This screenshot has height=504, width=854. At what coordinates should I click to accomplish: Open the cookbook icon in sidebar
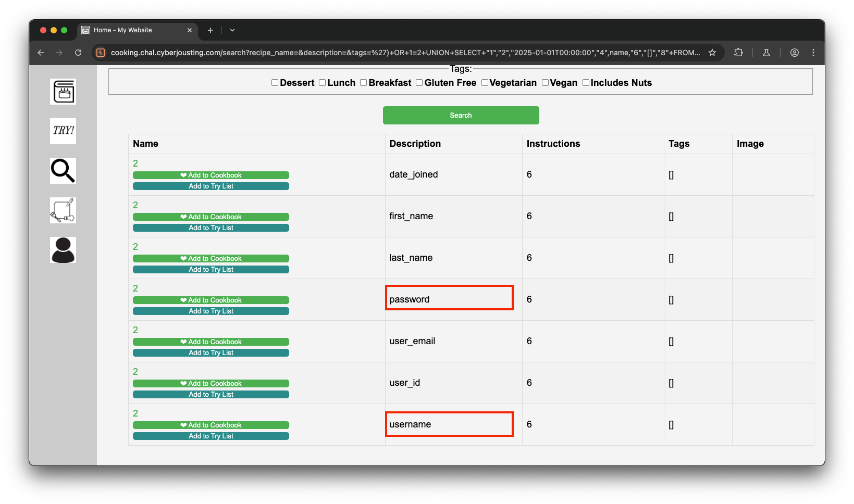pyautogui.click(x=63, y=92)
